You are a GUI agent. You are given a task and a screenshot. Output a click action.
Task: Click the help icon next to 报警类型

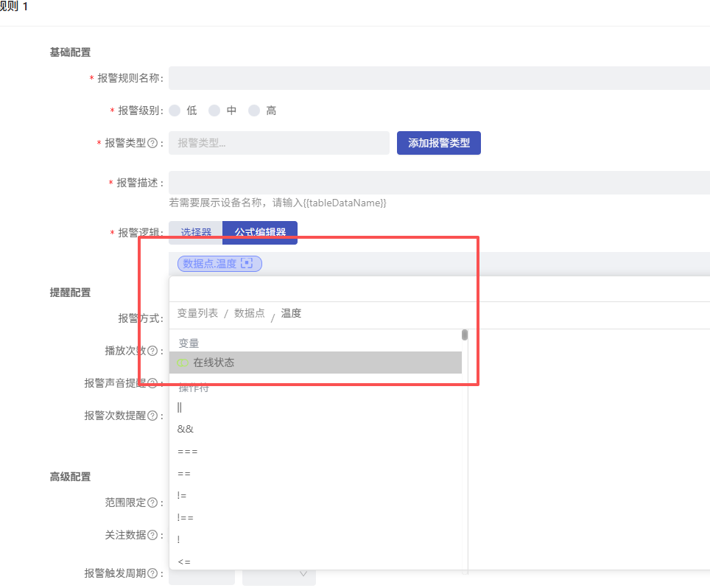coord(152,143)
